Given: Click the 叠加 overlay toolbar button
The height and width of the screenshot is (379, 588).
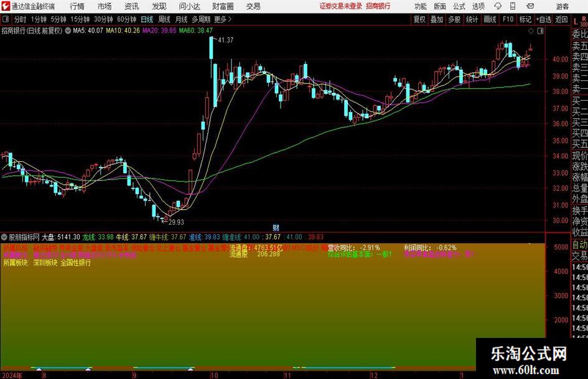Looking at the screenshot, I should coord(437,19).
